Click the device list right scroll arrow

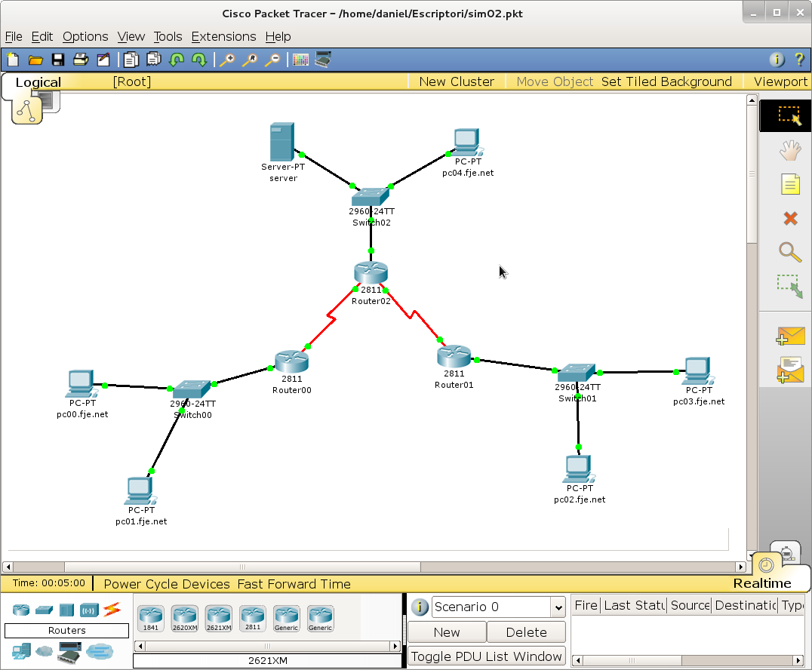pos(395,646)
